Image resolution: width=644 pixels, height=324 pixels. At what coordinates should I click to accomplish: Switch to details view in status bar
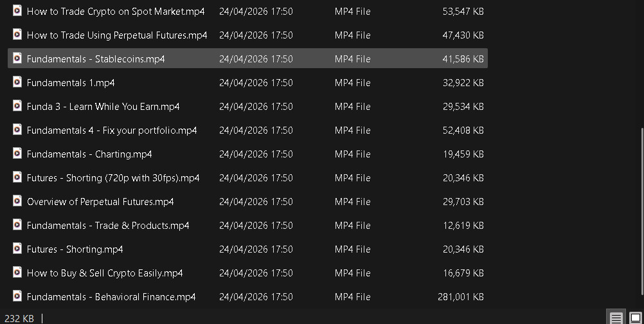pyautogui.click(x=616, y=318)
